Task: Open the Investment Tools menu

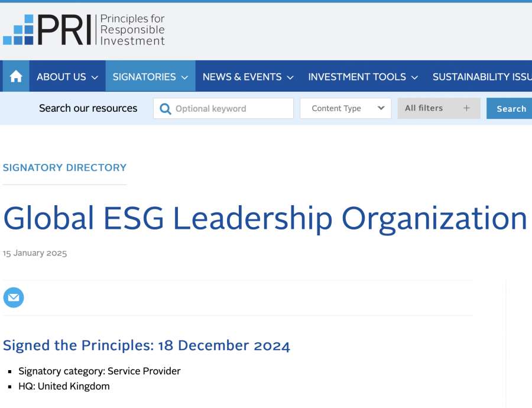Action: point(357,77)
